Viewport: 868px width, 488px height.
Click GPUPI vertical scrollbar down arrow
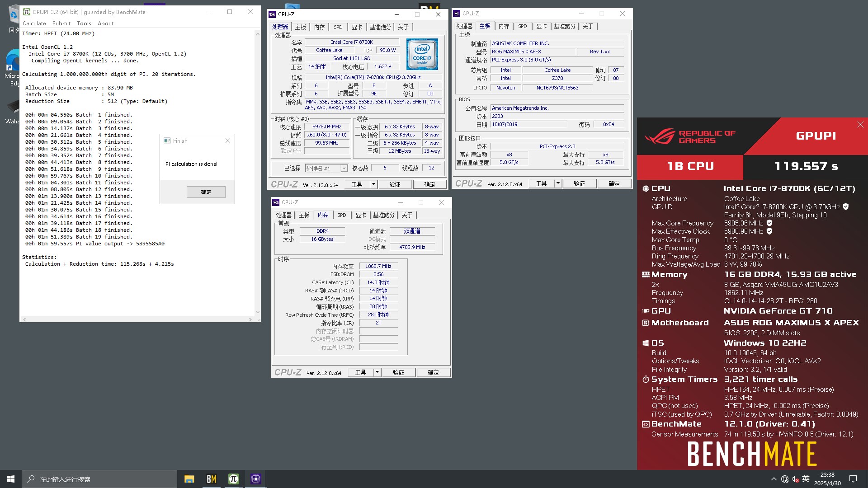pyautogui.click(x=258, y=312)
